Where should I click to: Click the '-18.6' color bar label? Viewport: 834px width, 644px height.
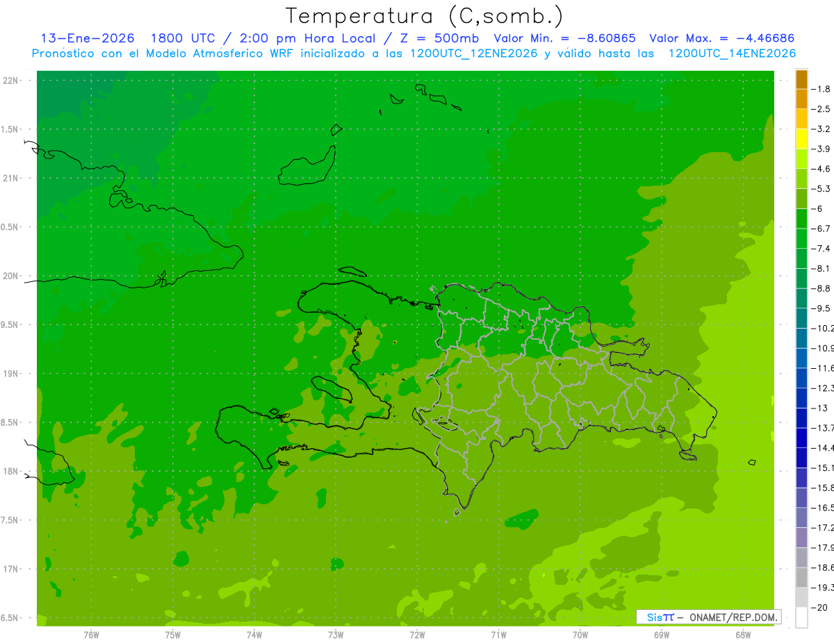click(822, 568)
